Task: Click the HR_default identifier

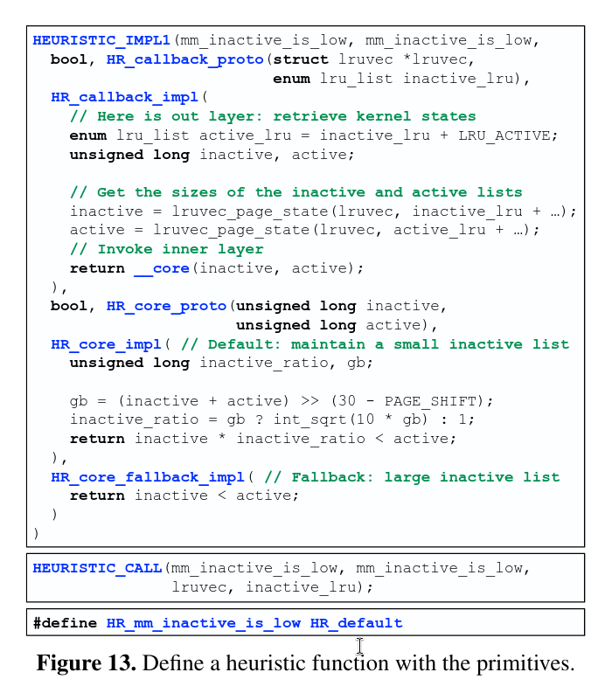Action: (356, 623)
